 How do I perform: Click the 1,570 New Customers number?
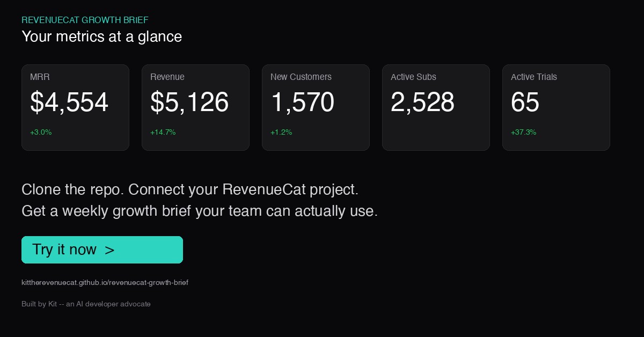[x=303, y=102]
